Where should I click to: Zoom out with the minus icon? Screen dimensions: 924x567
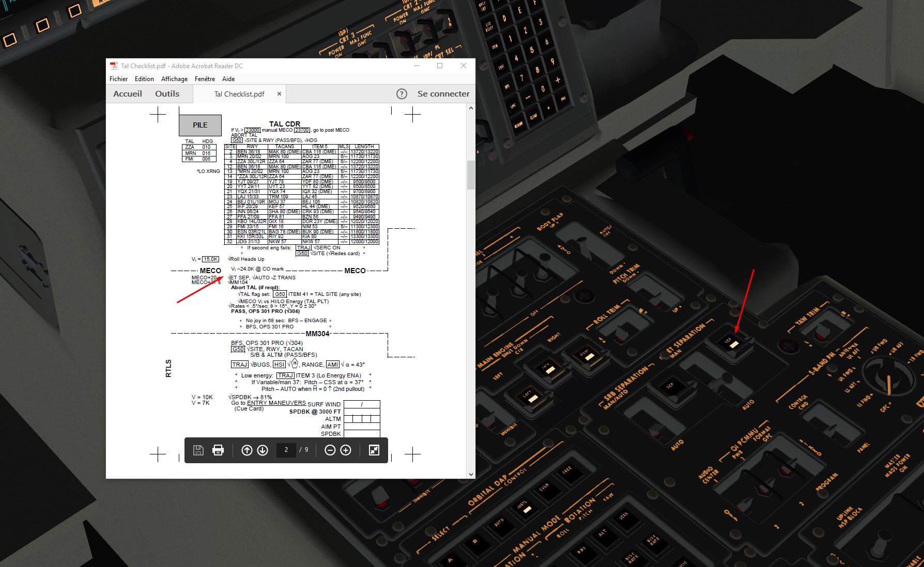pos(330,450)
